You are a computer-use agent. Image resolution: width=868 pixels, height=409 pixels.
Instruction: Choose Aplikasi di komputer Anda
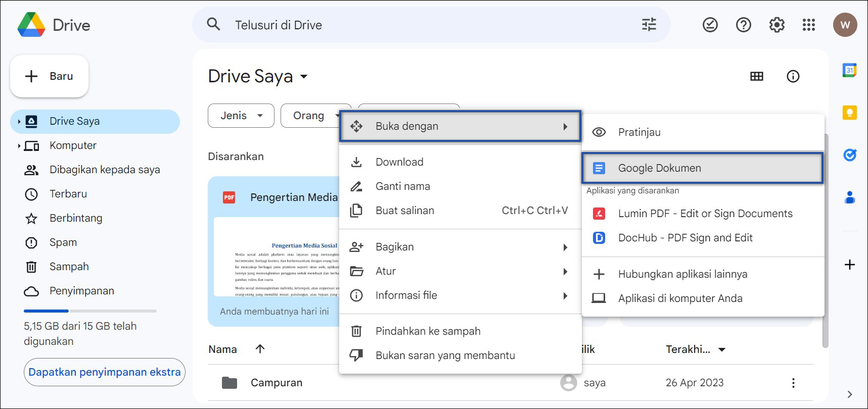coord(703,298)
